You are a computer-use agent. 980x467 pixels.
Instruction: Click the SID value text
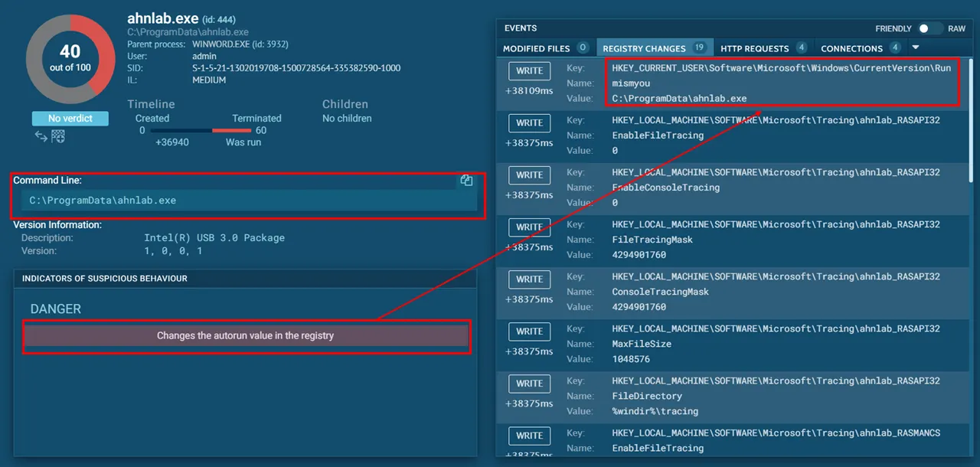(296, 68)
